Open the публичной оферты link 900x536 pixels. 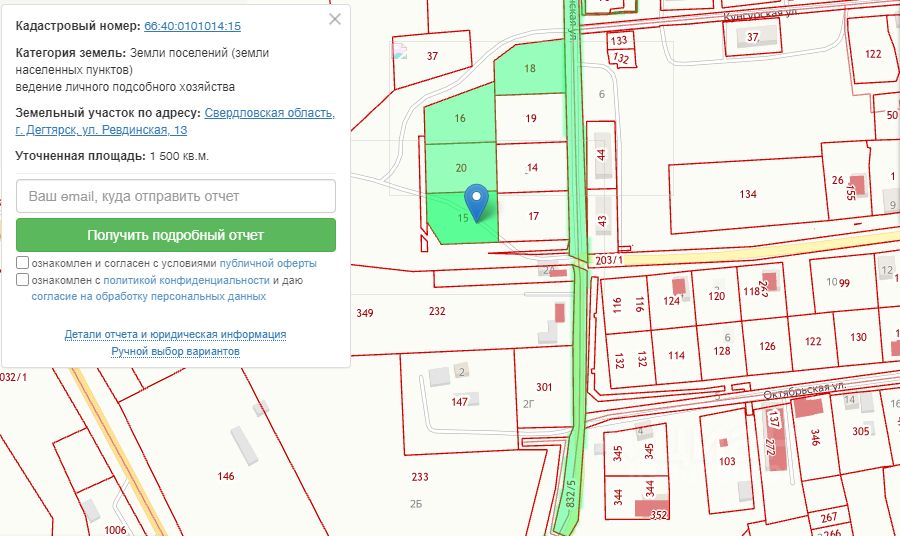pyautogui.click(x=267, y=263)
